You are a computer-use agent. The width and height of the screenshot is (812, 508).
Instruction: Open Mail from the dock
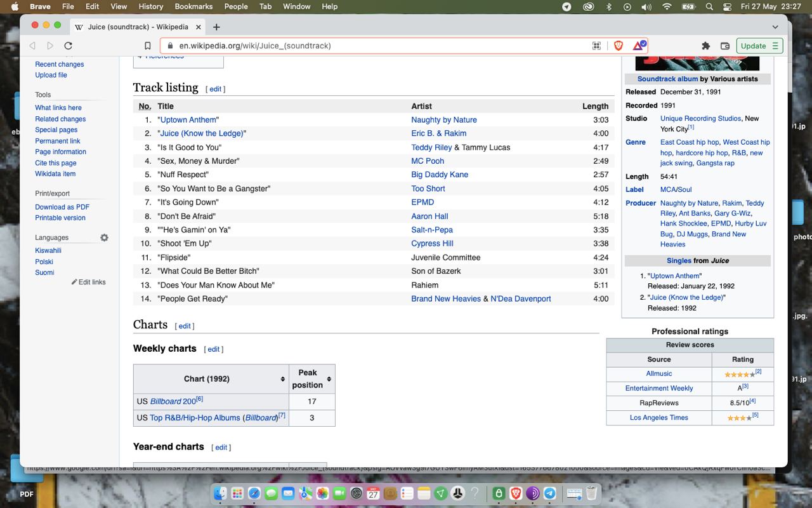(x=288, y=493)
